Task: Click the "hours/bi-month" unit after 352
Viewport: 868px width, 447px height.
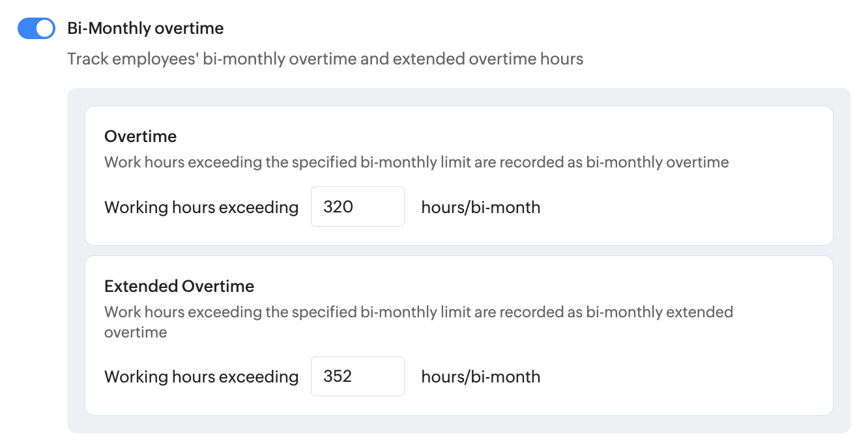Action: [481, 377]
